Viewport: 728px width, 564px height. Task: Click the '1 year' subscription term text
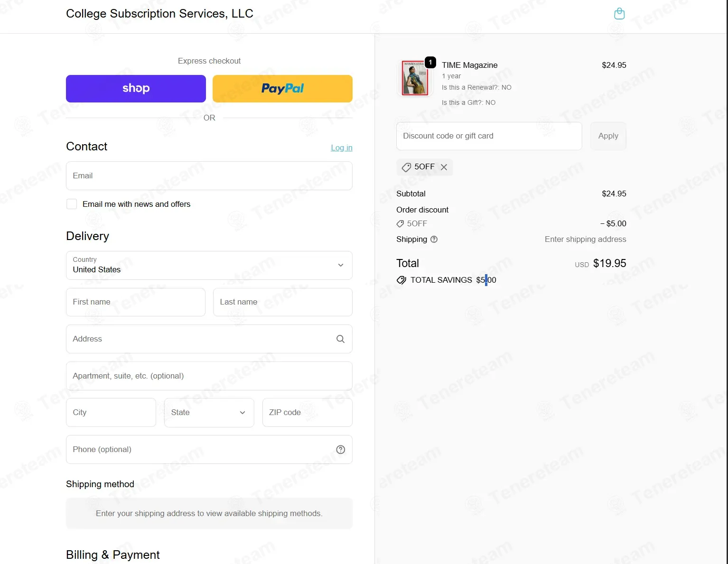coord(451,76)
